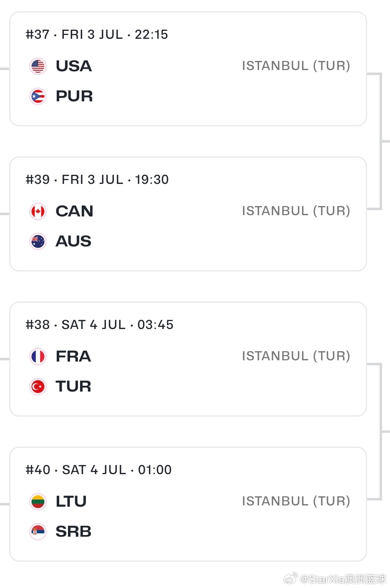
Task: Select the AUS team name
Action: tap(73, 241)
